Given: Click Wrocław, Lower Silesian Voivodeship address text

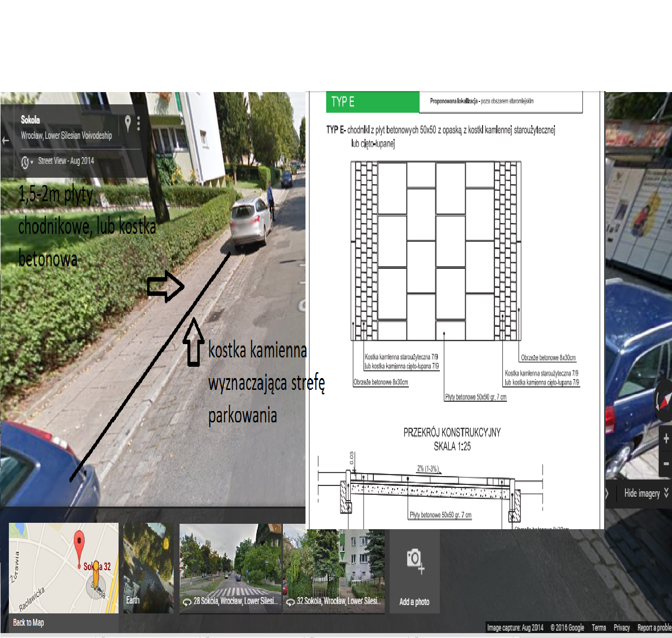Looking at the screenshot, I should [x=66, y=135].
